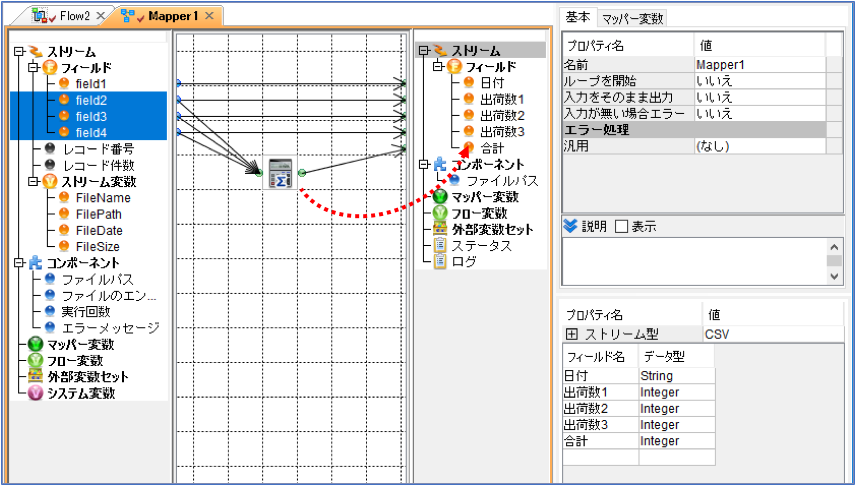Click the 名前 value field Mapper1
856x487 pixels.
tap(760, 64)
